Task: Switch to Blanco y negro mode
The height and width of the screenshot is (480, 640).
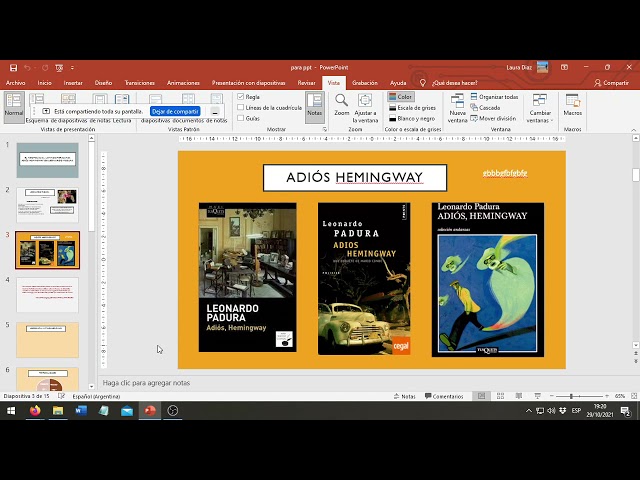Action: click(x=411, y=118)
